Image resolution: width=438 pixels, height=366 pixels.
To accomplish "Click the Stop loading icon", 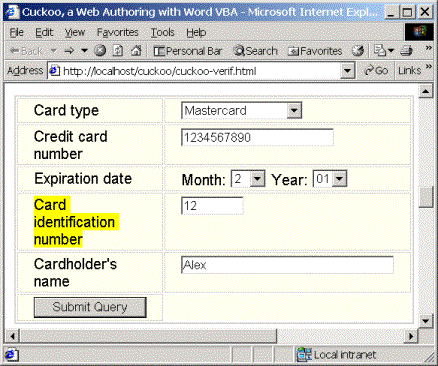I will (100, 51).
